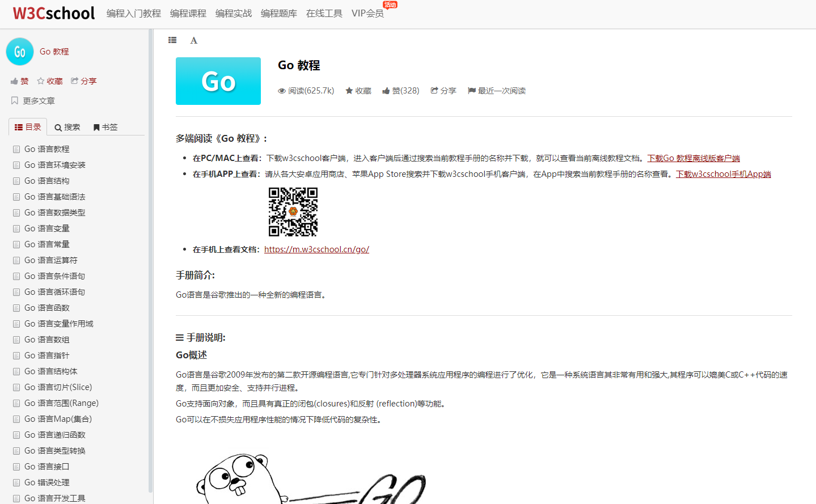
Task: Open chapter Go 语言环境安装
Action: (x=55, y=165)
